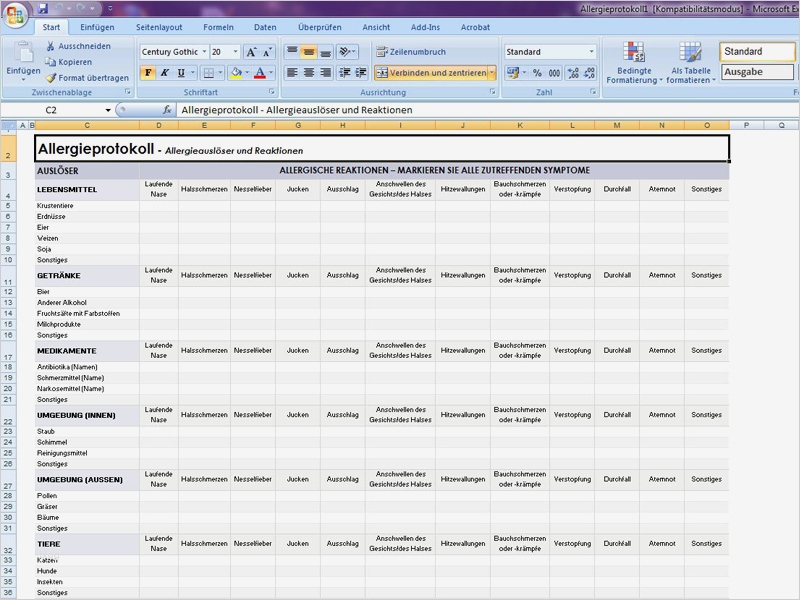
Task: Switch to Ansicht ribbon tab
Action: click(x=376, y=27)
